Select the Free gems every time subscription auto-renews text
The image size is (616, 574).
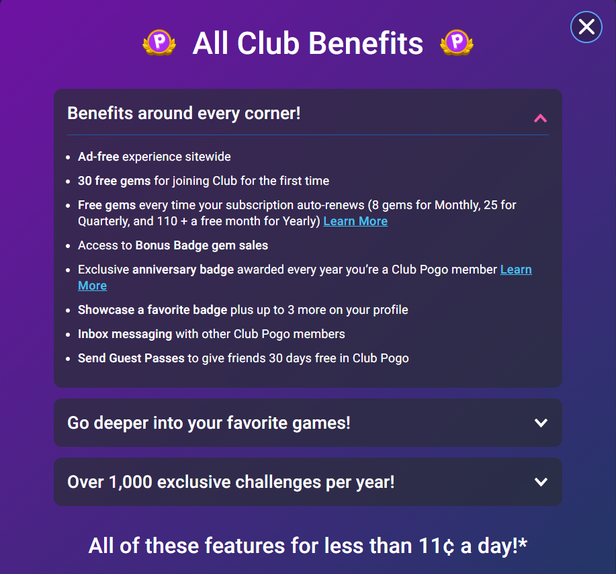(297, 213)
